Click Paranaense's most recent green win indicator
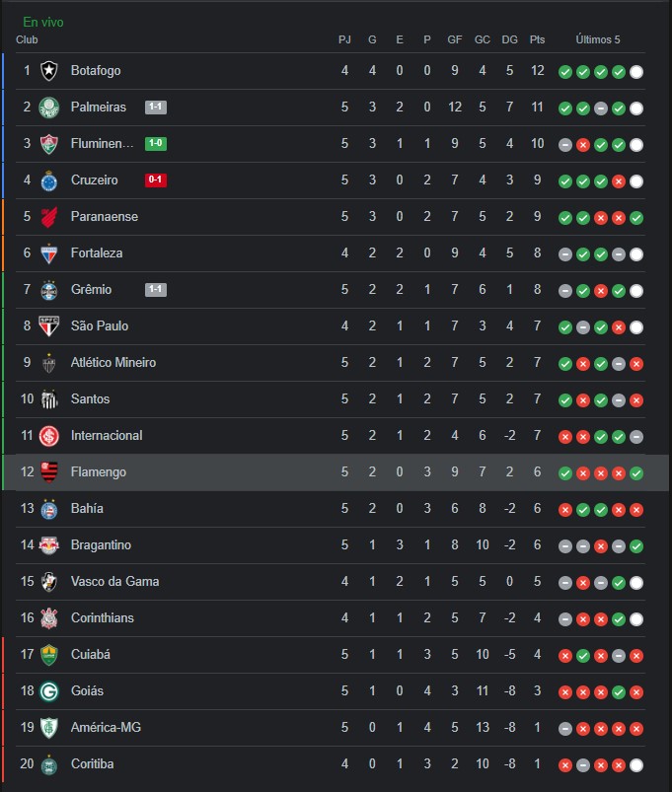The height and width of the screenshot is (792, 672). (x=636, y=218)
